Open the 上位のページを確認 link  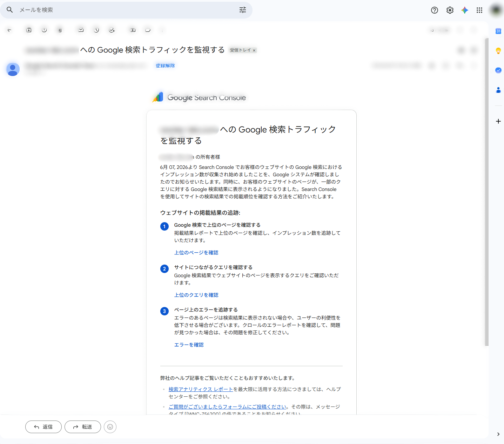pos(196,253)
